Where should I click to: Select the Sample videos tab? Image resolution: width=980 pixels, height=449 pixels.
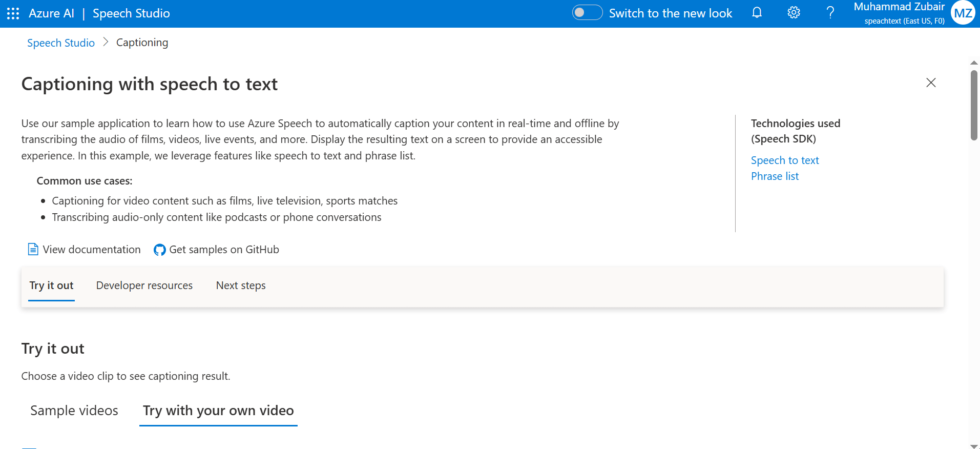74,411
